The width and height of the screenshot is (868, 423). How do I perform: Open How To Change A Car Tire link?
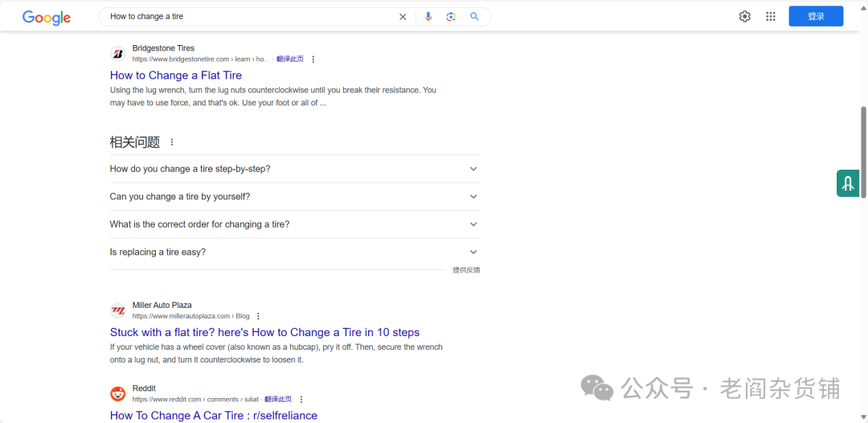214,415
